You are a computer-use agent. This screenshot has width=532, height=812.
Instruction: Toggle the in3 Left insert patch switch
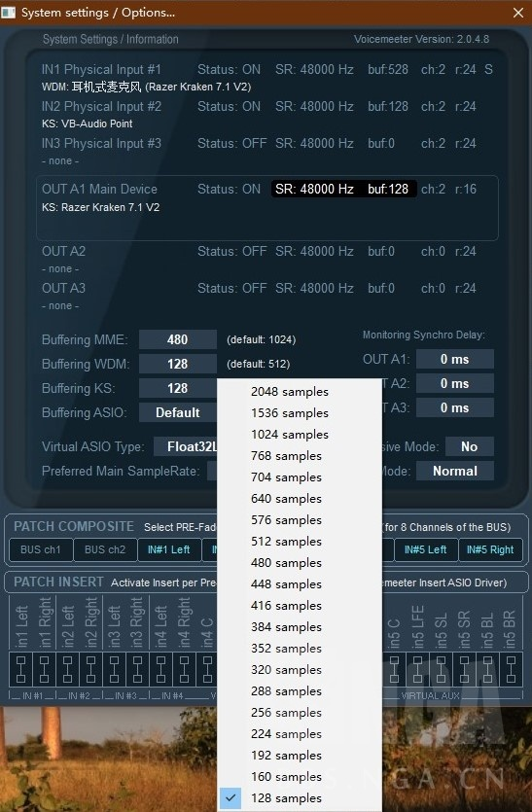click(114, 669)
